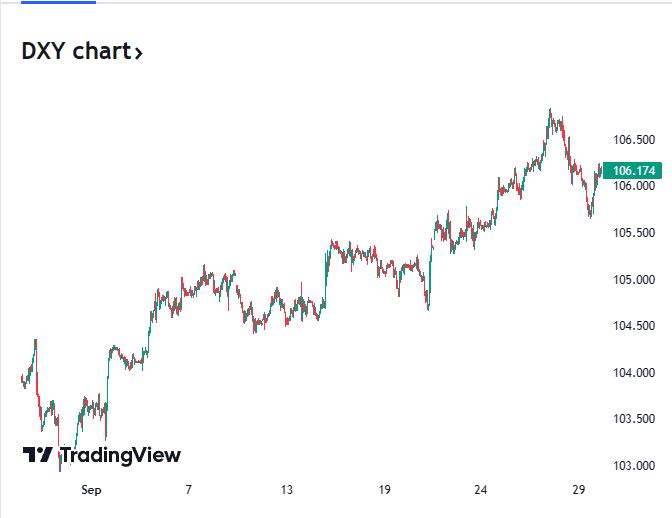This screenshot has height=518, width=672.
Task: Select the 105.500 price axis label
Action: coord(634,233)
